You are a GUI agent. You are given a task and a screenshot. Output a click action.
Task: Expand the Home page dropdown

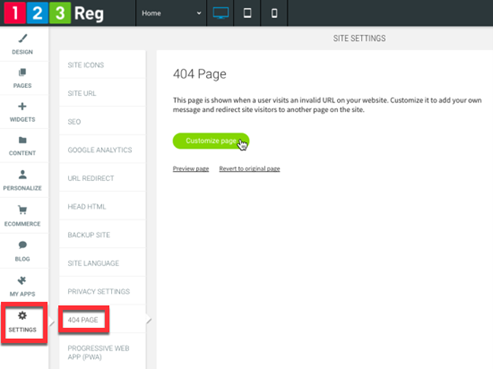click(171, 13)
